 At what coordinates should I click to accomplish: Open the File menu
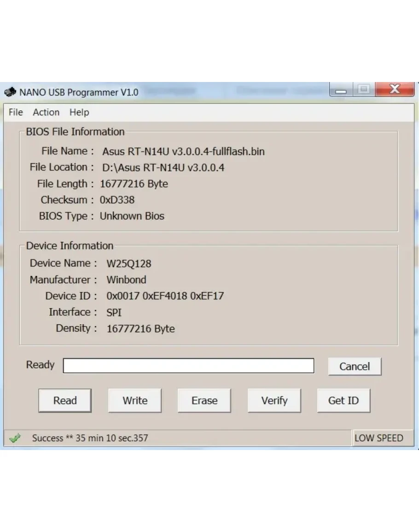point(16,112)
